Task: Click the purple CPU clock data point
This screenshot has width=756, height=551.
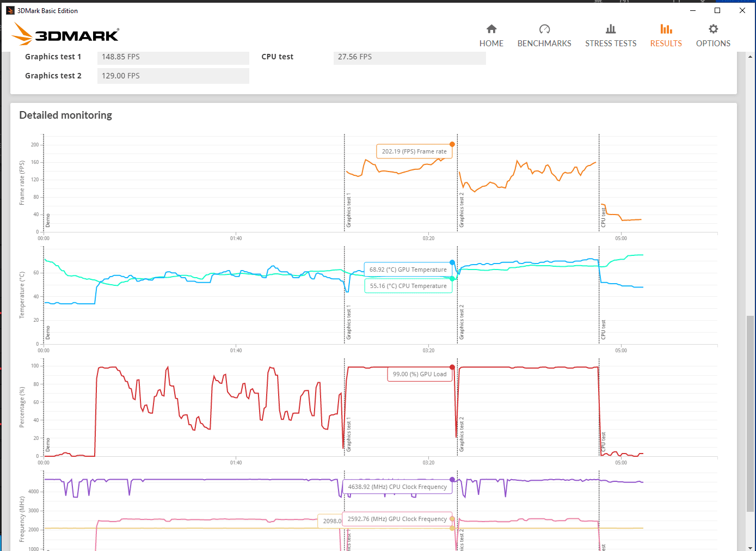Action: [x=452, y=480]
